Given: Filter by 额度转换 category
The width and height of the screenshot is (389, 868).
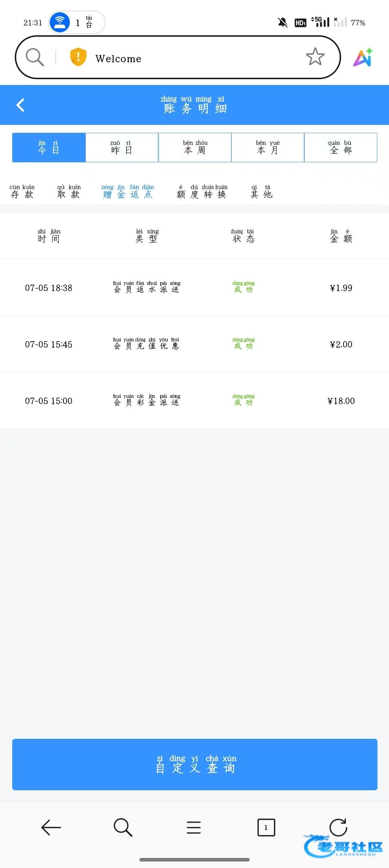Looking at the screenshot, I should (x=202, y=192).
